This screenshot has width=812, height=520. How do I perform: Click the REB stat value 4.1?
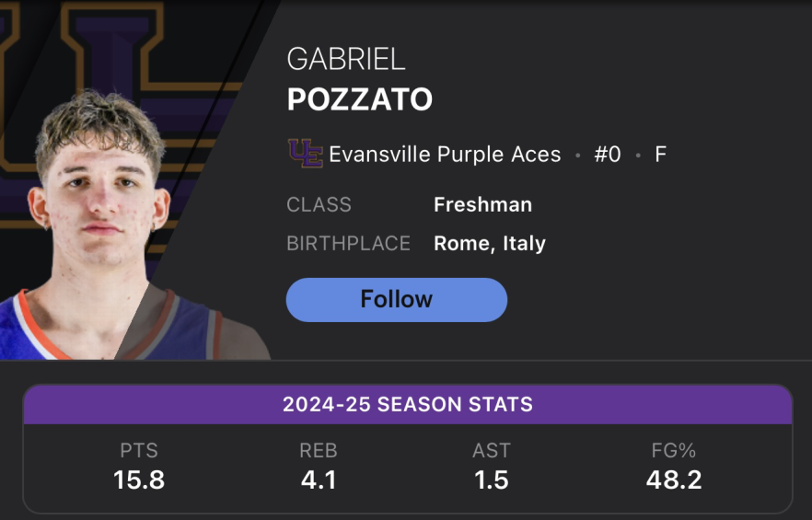coord(319,480)
